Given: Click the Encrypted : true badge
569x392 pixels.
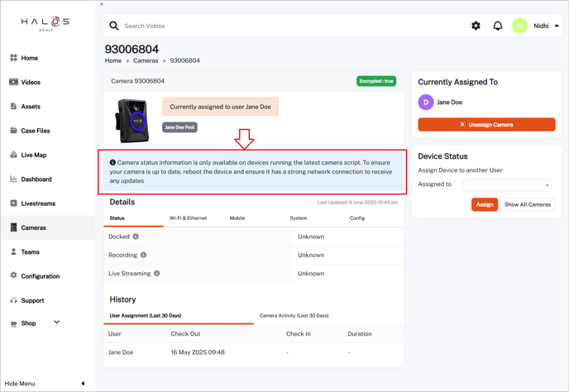Looking at the screenshot, I should 376,81.
